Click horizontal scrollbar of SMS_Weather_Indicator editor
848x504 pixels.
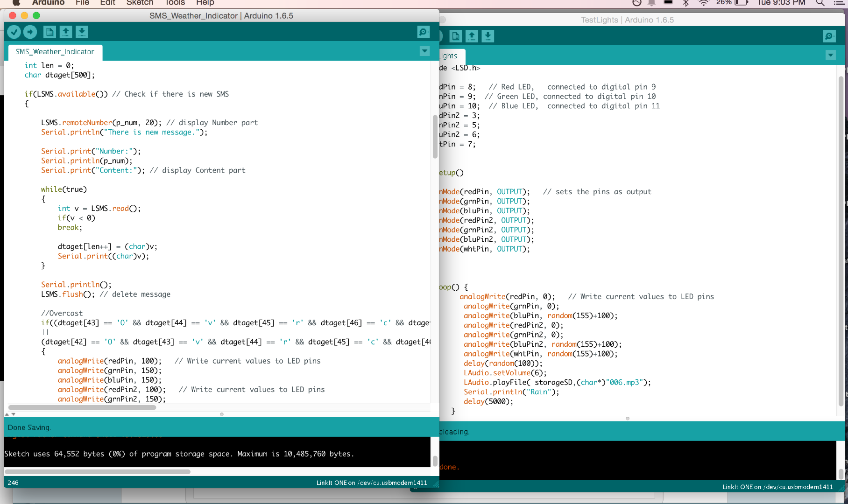pos(82,407)
